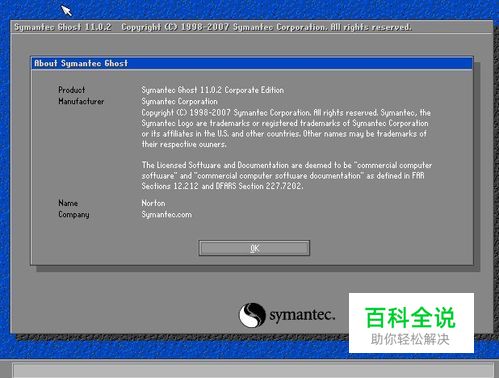The height and width of the screenshot is (378, 499).
Task: Click the Company label
Action: click(x=74, y=214)
